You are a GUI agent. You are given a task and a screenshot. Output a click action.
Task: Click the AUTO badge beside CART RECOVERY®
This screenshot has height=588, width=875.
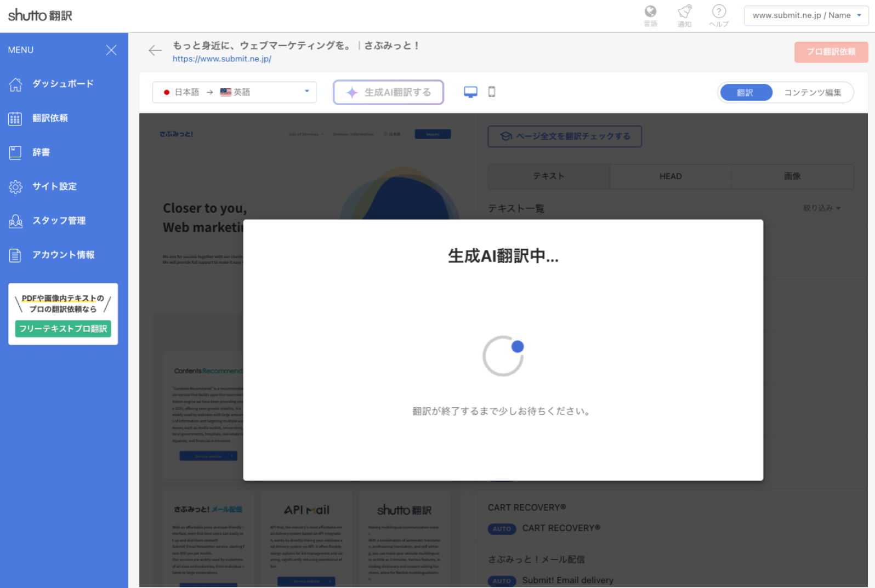pos(502,529)
